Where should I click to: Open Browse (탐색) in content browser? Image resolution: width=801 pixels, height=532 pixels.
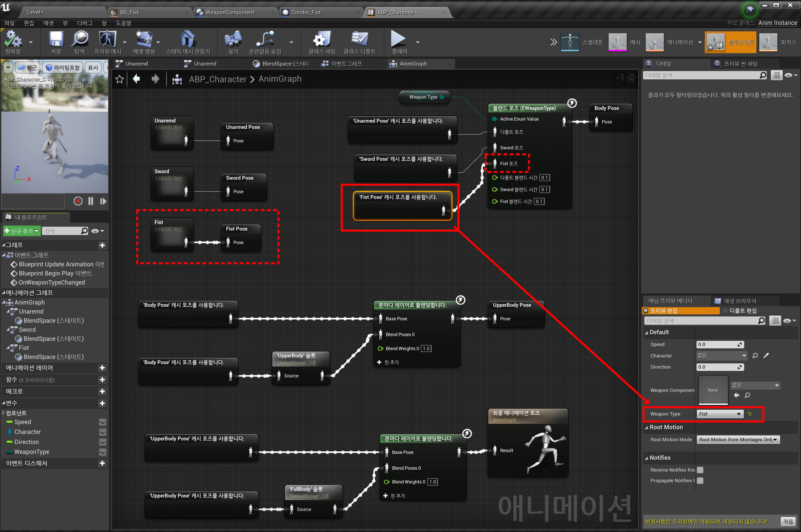[80, 42]
